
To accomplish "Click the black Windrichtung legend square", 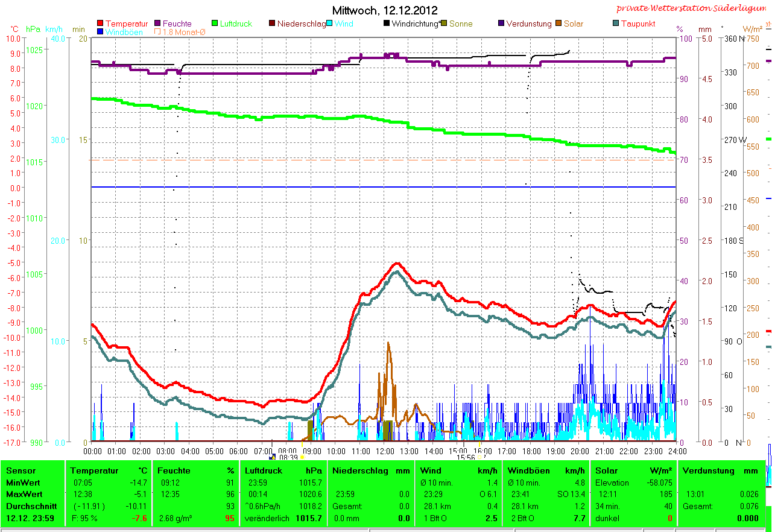I will click(387, 24).
